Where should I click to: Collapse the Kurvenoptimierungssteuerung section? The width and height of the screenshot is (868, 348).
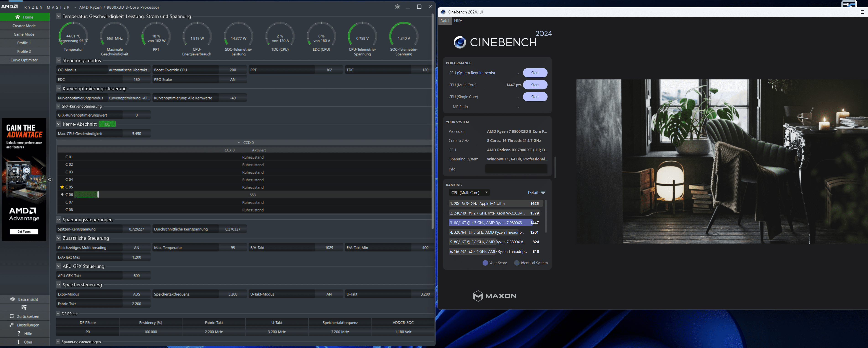coord(59,88)
